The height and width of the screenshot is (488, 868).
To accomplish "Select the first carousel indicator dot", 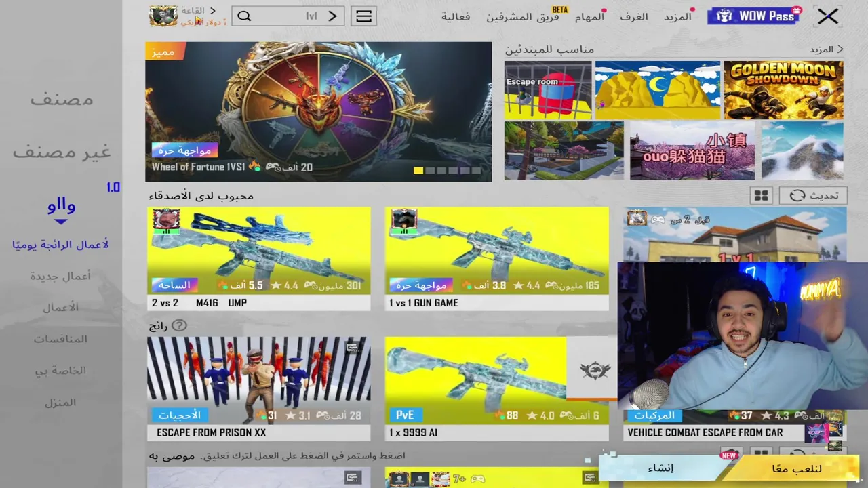I will click(418, 171).
